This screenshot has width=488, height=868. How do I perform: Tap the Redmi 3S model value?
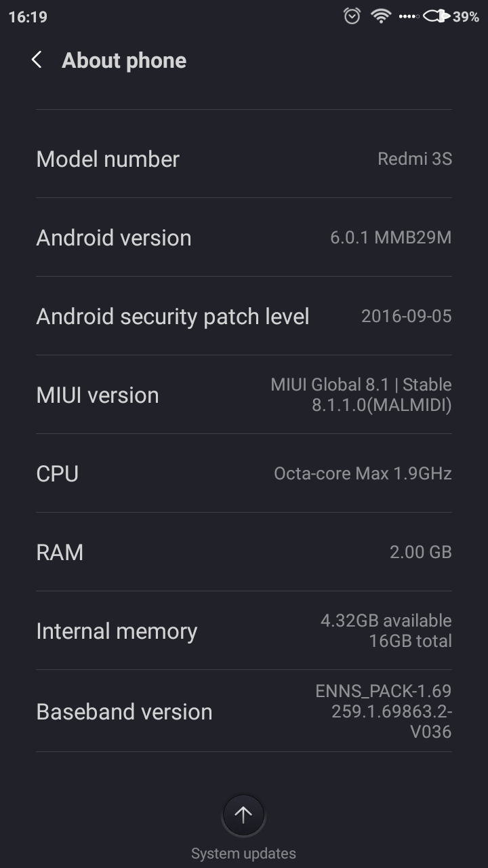pyautogui.click(x=414, y=159)
